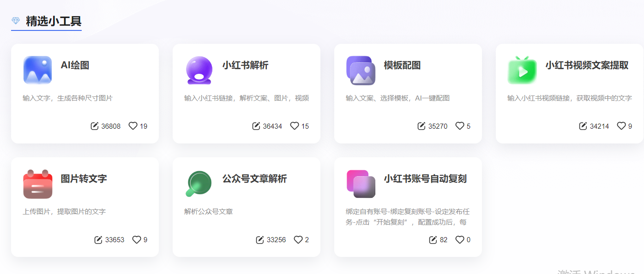Click the heart icon on 小红书视频文案提取 card
The height and width of the screenshot is (274, 644).
pos(621,126)
